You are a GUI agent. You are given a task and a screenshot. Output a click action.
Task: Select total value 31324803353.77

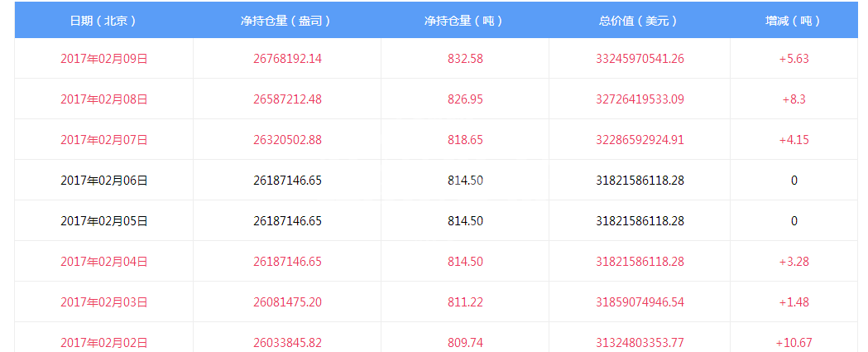[x=640, y=343]
